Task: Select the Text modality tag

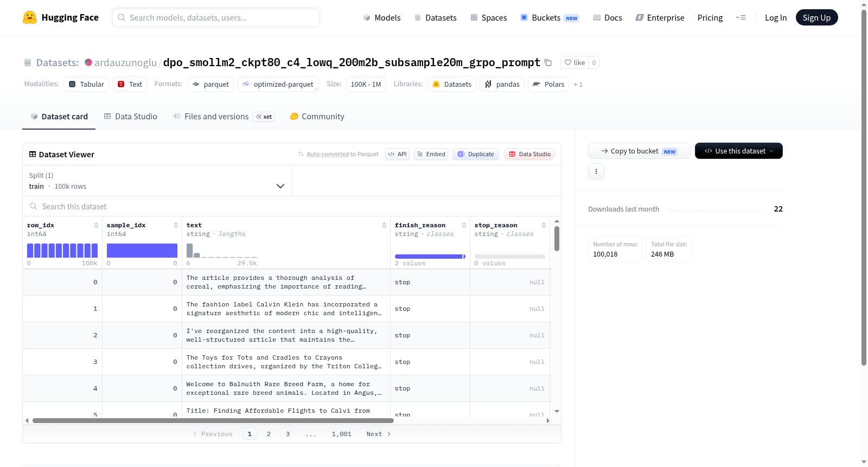Action: (130, 84)
